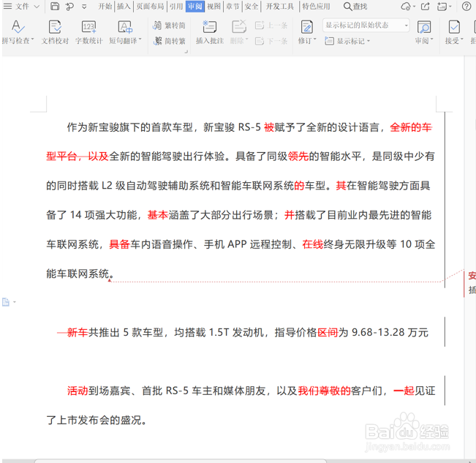Screen dimensions: 476x463
Task: Convert with 简转繁 button
Action: (x=169, y=41)
